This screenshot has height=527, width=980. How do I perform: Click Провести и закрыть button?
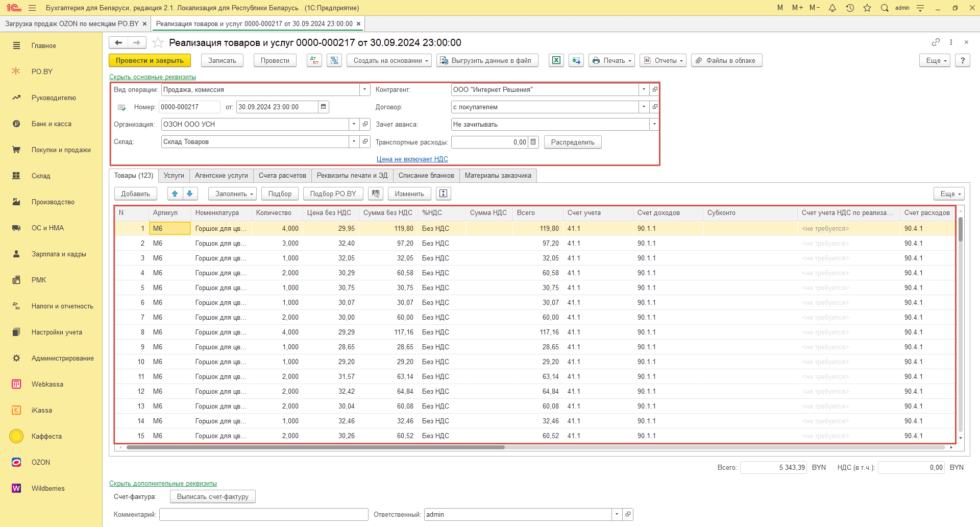coord(150,60)
